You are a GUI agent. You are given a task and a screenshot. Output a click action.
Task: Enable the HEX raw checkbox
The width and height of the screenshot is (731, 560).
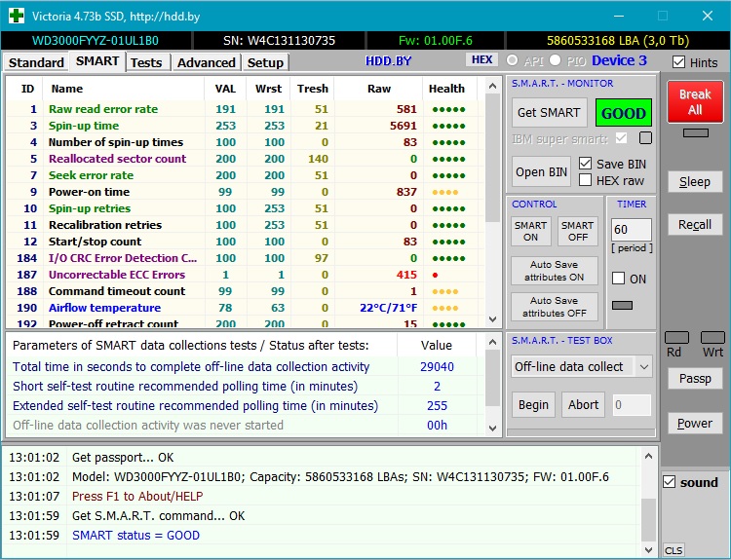tap(585, 180)
